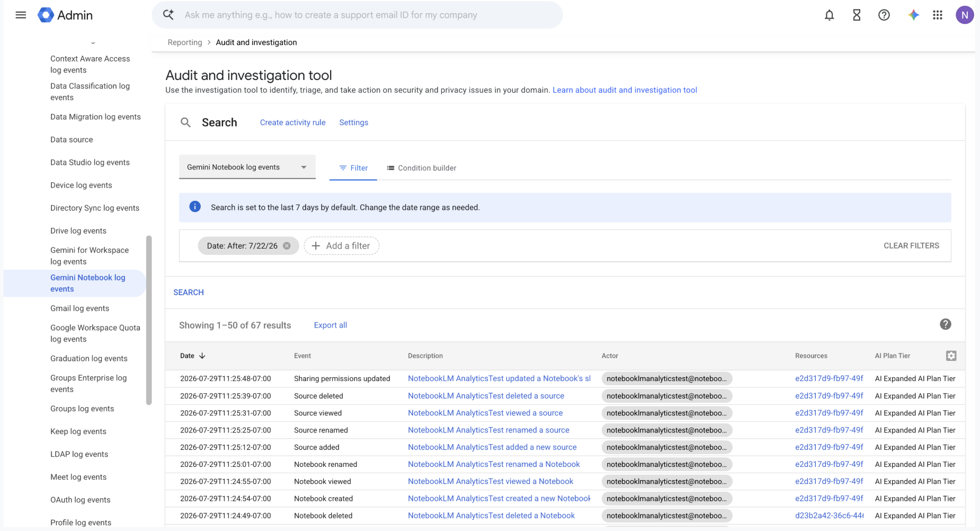Image resolution: width=980 pixels, height=531 pixels.
Task: Select Graduation log events
Action: click(x=89, y=359)
